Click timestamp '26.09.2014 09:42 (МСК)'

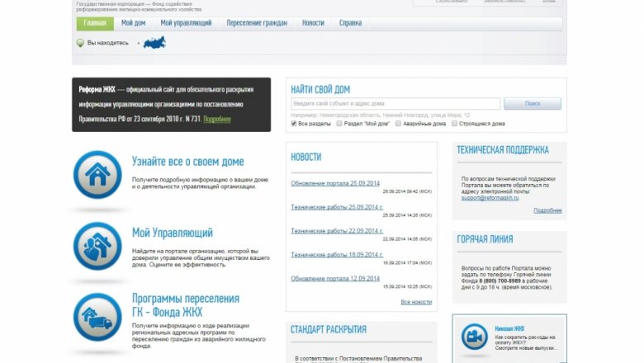[407, 191]
